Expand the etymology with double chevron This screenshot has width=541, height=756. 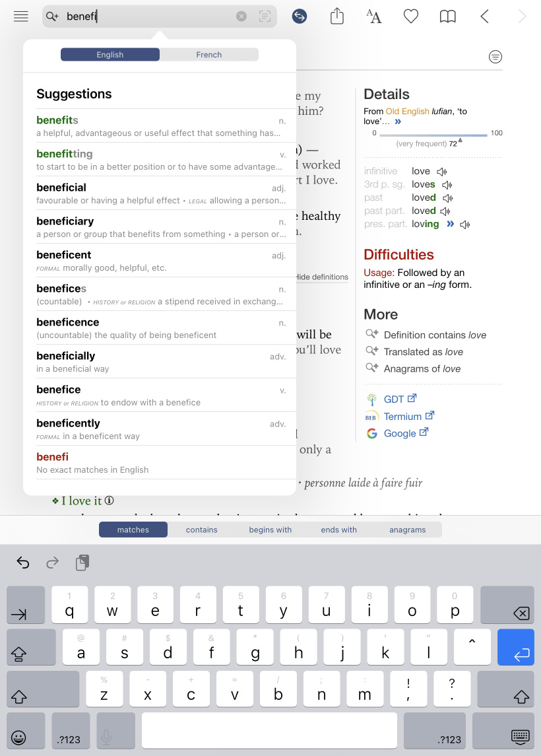tap(398, 121)
